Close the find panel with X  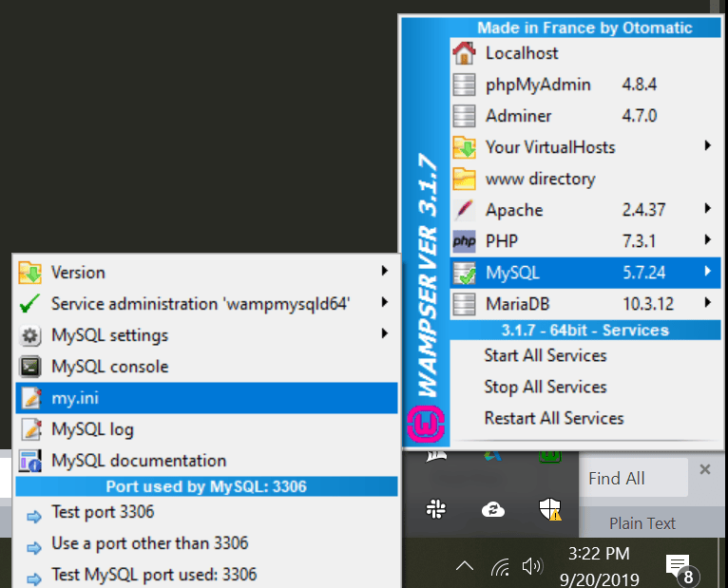705,469
